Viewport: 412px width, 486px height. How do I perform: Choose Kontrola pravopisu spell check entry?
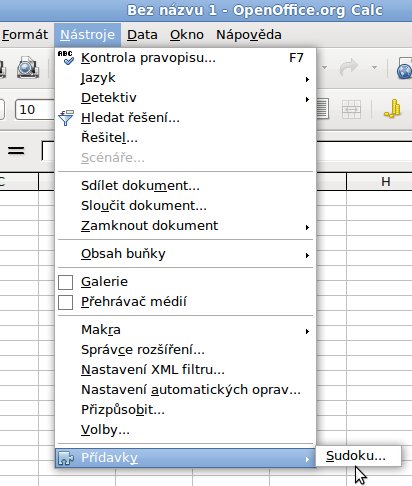tap(185, 58)
